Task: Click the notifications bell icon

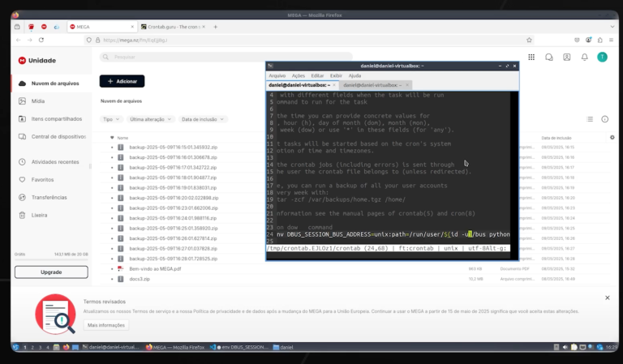Action: pos(584,57)
